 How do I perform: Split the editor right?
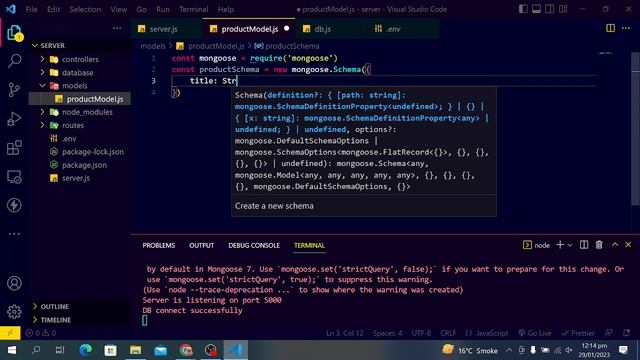click(x=610, y=28)
